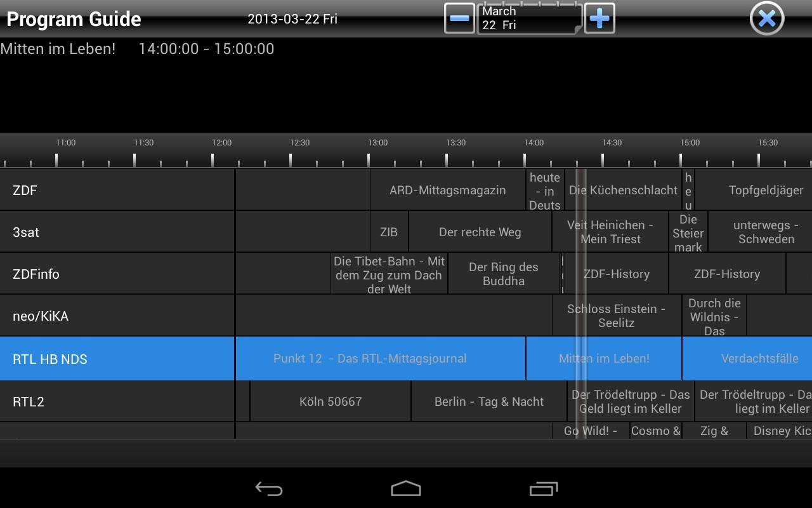Open the Mitten im Leben! program block
Viewport: 812px width, 508px height.
click(x=604, y=359)
